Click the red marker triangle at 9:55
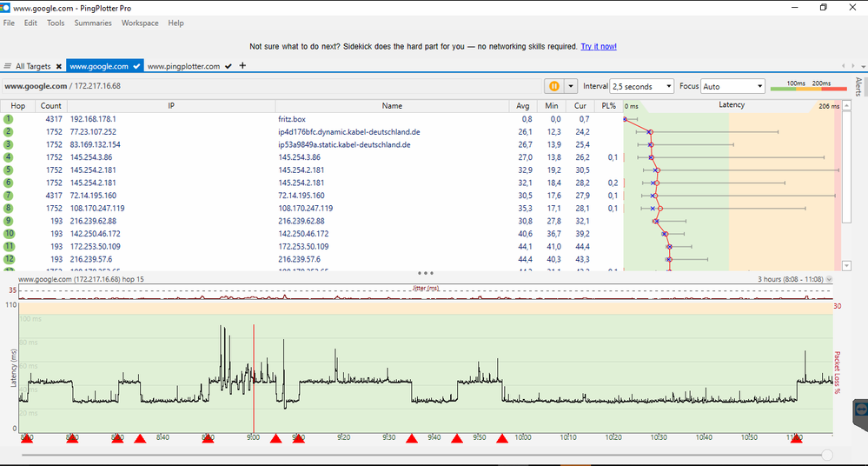 click(502, 439)
